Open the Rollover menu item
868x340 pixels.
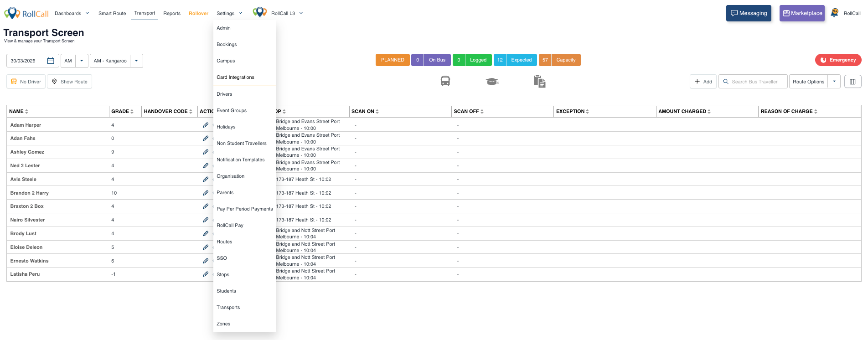tap(198, 13)
